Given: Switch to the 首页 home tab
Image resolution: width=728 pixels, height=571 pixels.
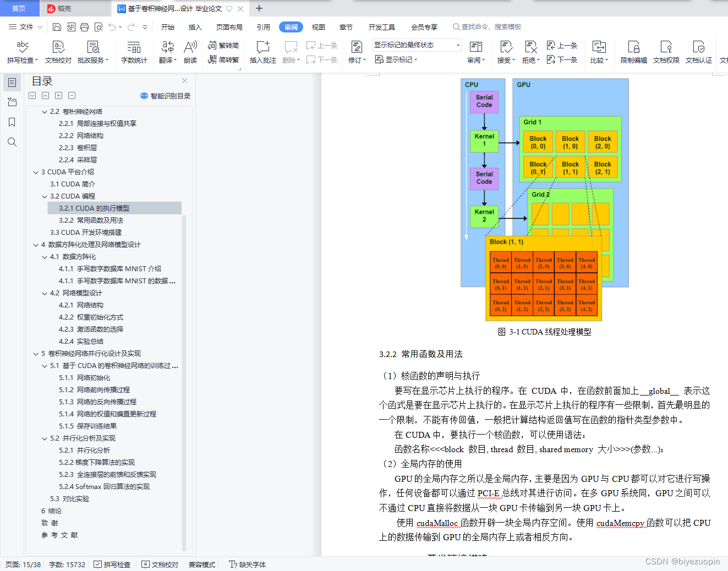Looking at the screenshot, I should click(x=19, y=8).
